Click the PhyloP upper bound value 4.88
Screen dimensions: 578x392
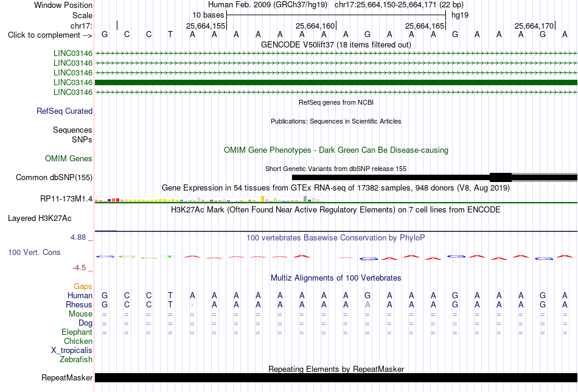pyautogui.click(x=78, y=237)
